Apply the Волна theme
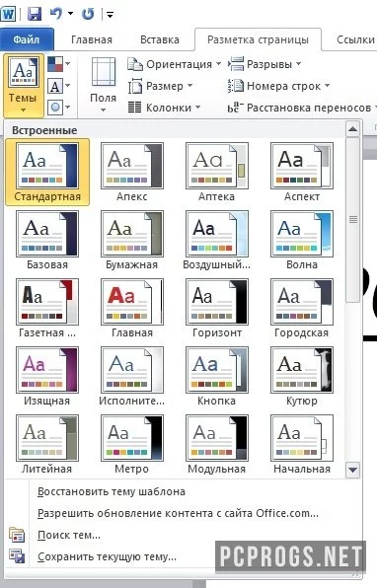 pos(302,240)
